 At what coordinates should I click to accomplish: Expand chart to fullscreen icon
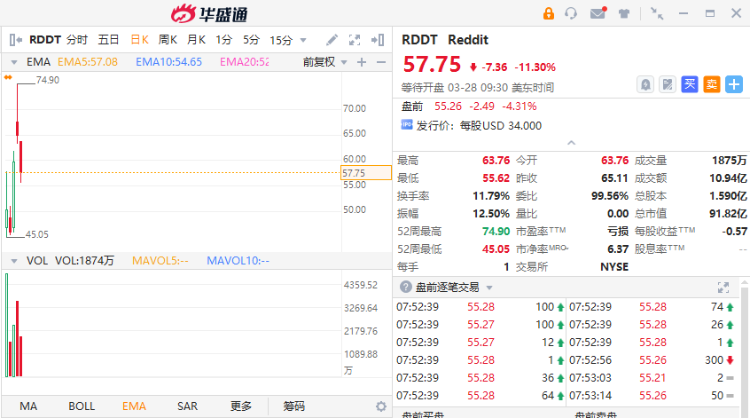pyautogui.click(x=354, y=40)
